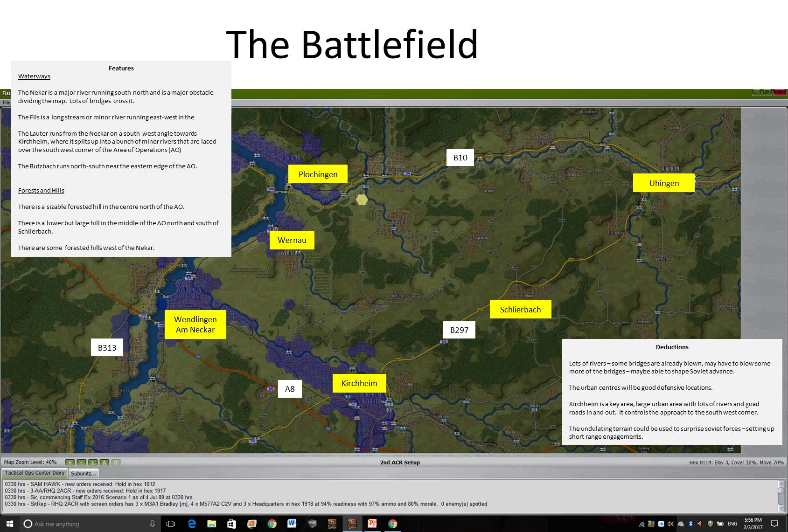
Task: Open the clock showing 5:56 PM
Action: pyautogui.click(x=753, y=524)
